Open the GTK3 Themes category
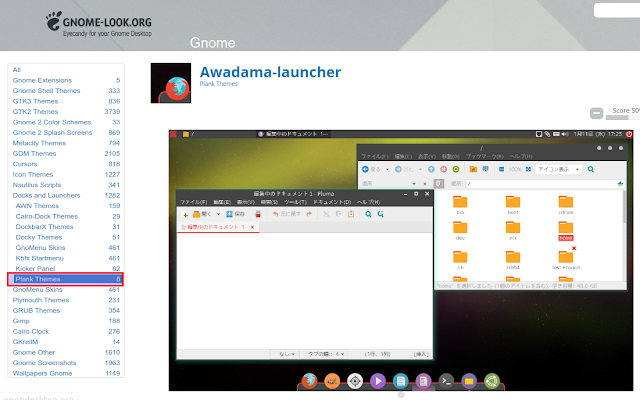The width and height of the screenshot is (640, 400). pos(35,101)
